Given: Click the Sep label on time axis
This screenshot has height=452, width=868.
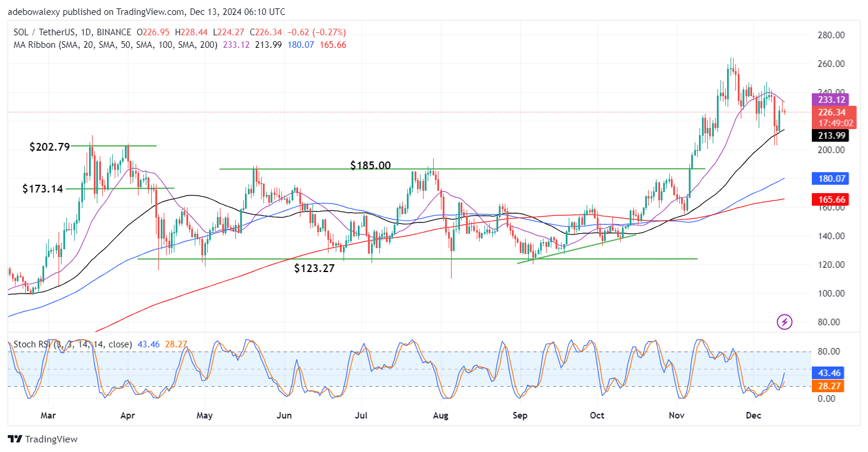Looking at the screenshot, I should point(520,415).
